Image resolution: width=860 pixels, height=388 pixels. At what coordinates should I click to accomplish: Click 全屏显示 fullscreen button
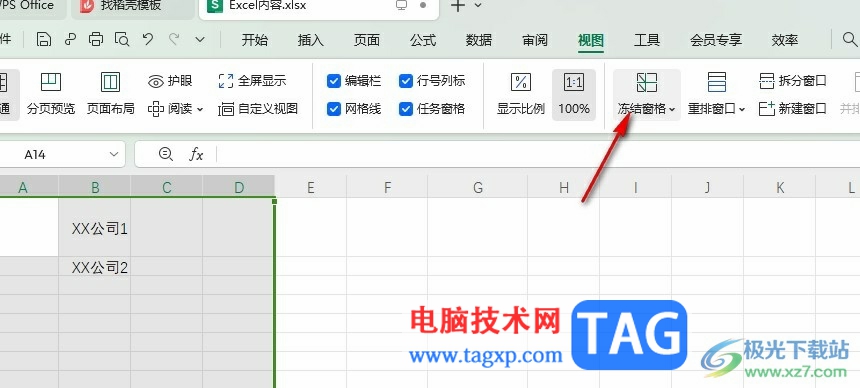click(x=252, y=81)
